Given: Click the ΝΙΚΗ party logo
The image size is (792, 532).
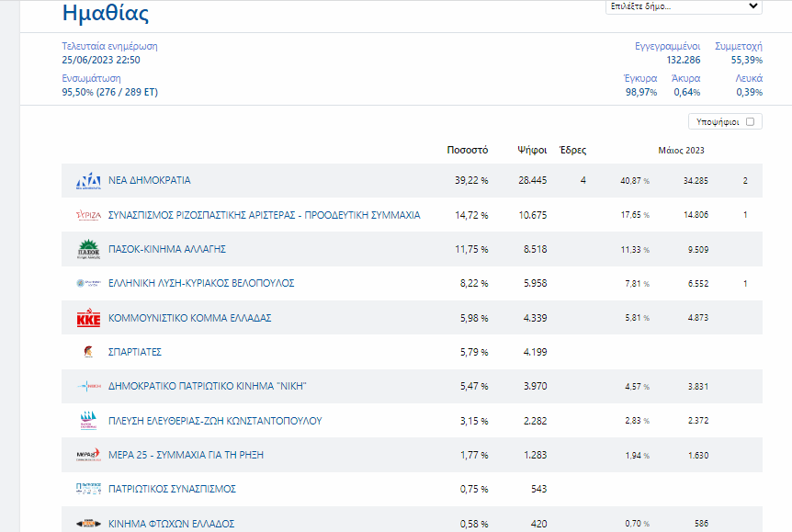Looking at the screenshot, I should [x=88, y=387].
